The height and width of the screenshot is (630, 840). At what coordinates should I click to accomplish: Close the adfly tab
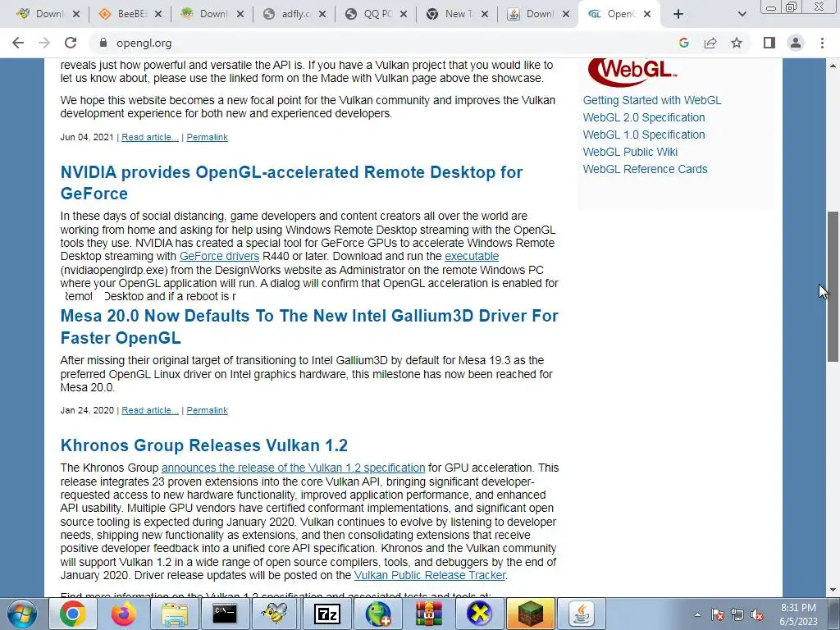click(322, 15)
